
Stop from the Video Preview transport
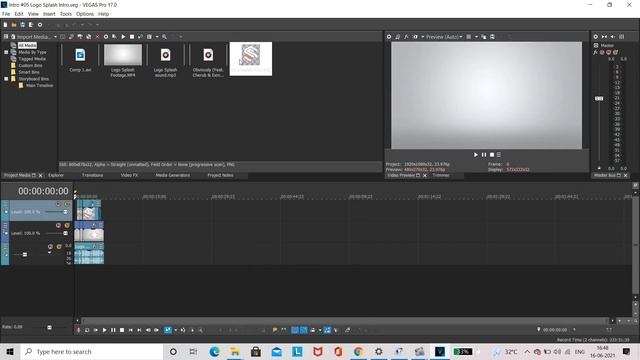pos(492,155)
